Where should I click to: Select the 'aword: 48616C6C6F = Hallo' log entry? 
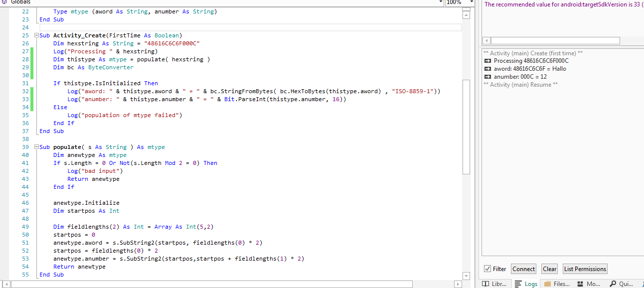[x=530, y=69]
